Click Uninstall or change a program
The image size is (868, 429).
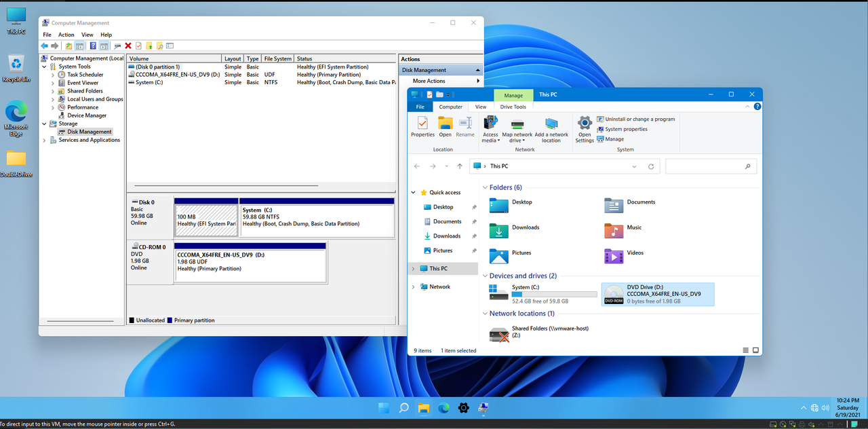[x=635, y=119]
